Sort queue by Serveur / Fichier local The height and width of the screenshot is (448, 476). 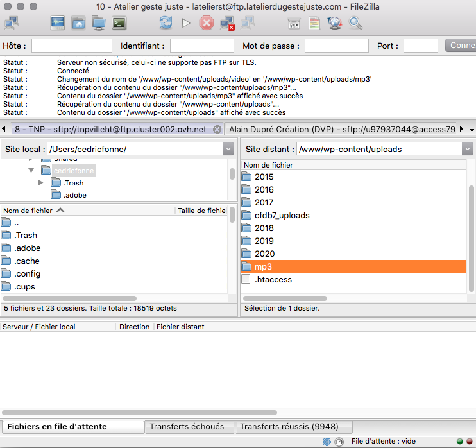pyautogui.click(x=58, y=327)
